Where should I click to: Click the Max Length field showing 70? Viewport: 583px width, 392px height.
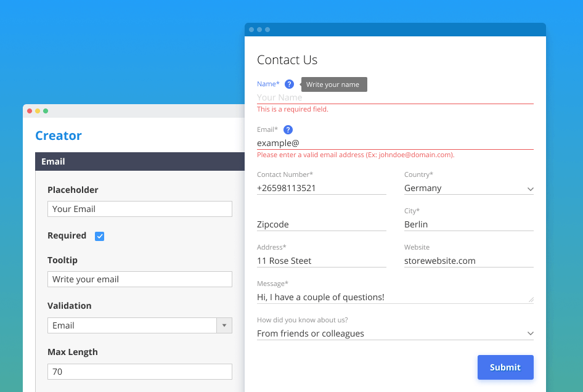139,372
